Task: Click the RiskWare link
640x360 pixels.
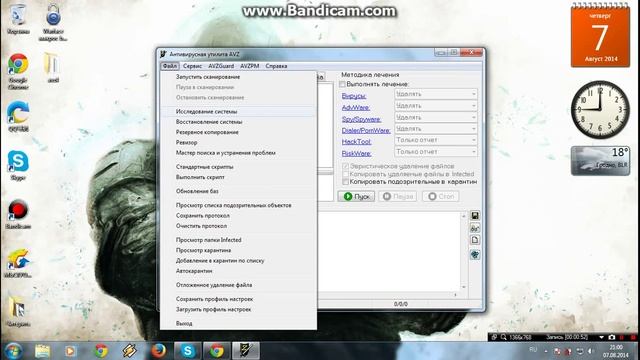Action: click(356, 153)
